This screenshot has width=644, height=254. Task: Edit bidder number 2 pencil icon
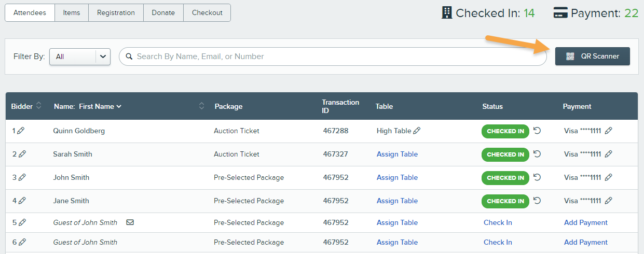pos(22,154)
